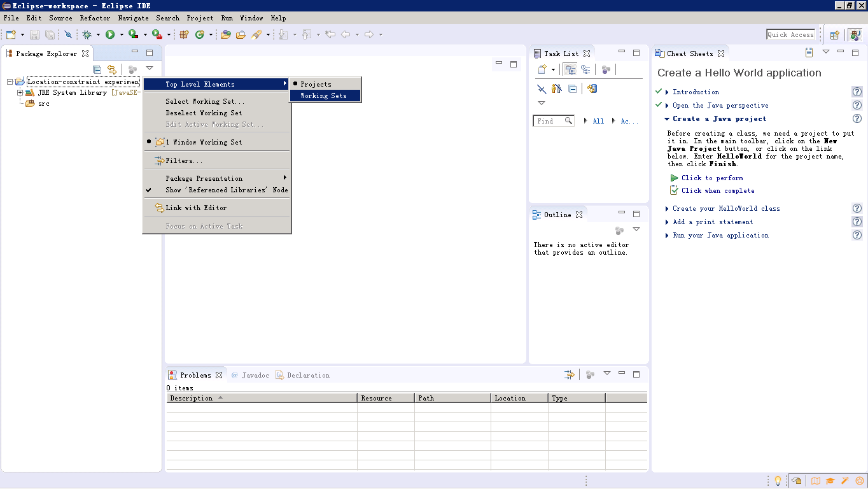Expand JRE System Library tree node
868x489 pixels.
[x=20, y=92]
